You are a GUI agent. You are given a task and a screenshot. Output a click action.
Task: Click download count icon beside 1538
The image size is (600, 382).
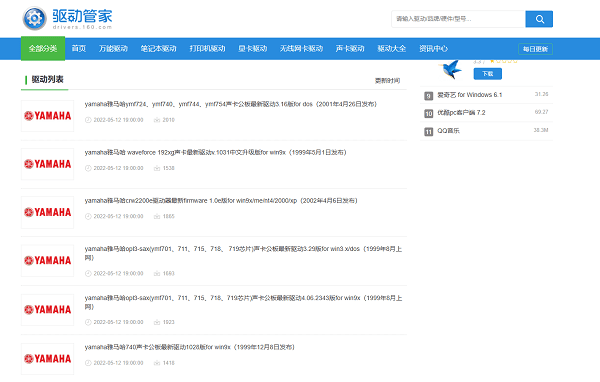click(157, 168)
